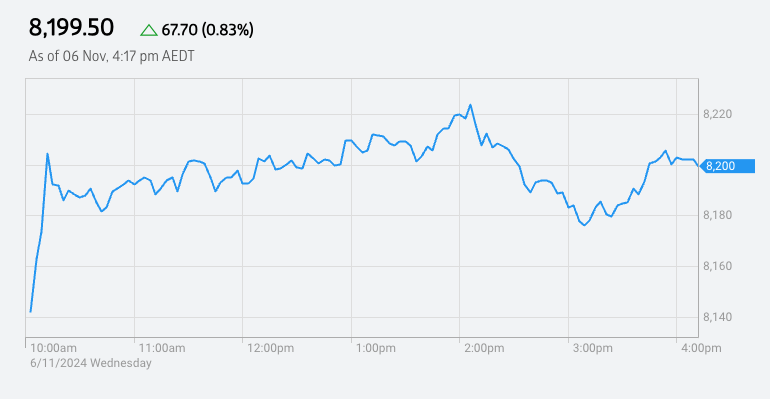Image resolution: width=770 pixels, height=399 pixels.
Task: Click the 4:00pm time axis label
Action: point(701,348)
